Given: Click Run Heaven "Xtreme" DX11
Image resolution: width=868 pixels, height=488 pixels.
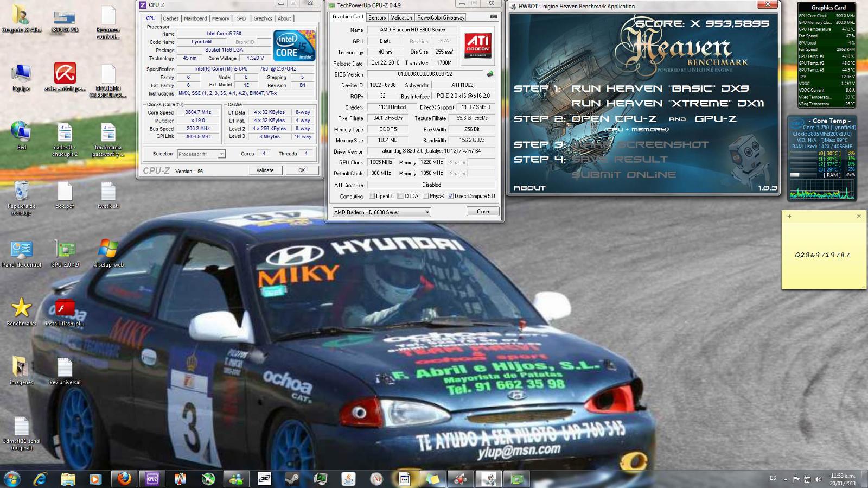Looking at the screenshot, I should coord(668,103).
